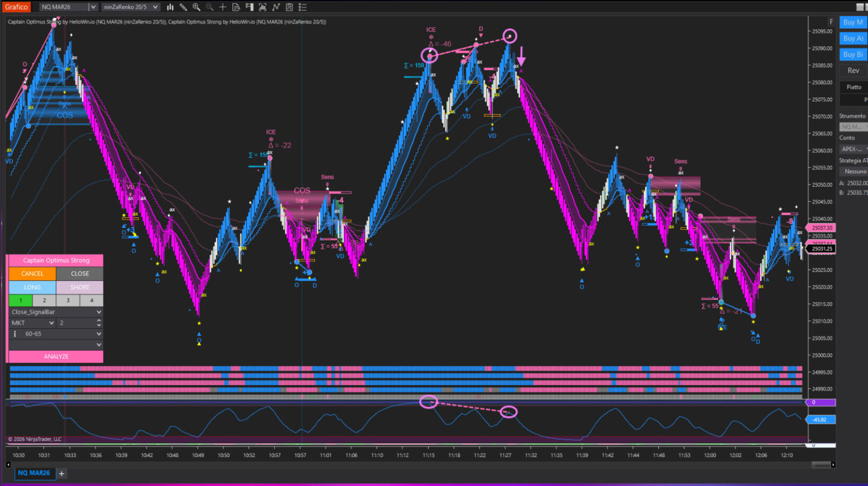The image size is (868, 486).
Task: Open the bar type chart style icon
Action: pyautogui.click(x=170, y=7)
